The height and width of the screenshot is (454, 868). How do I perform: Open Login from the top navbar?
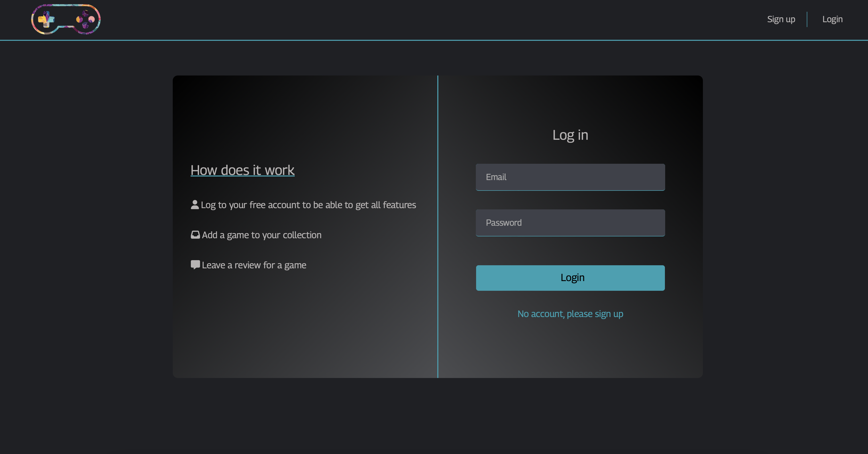832,19
